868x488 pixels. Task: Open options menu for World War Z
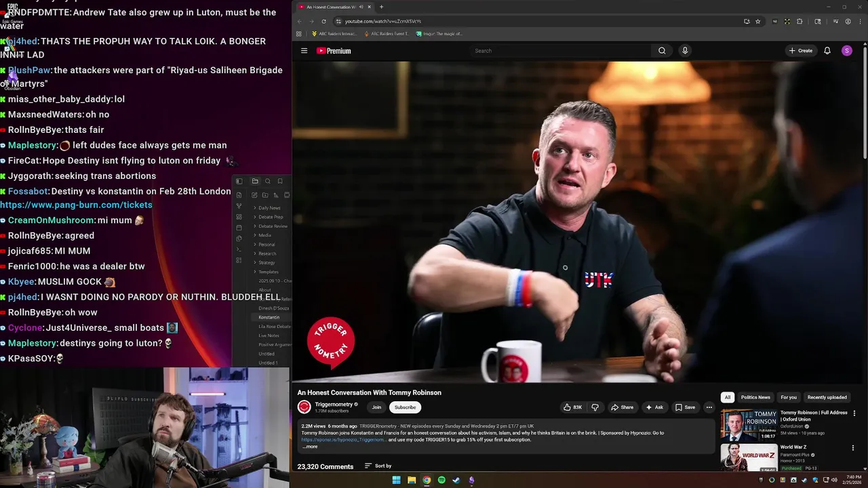click(x=854, y=448)
